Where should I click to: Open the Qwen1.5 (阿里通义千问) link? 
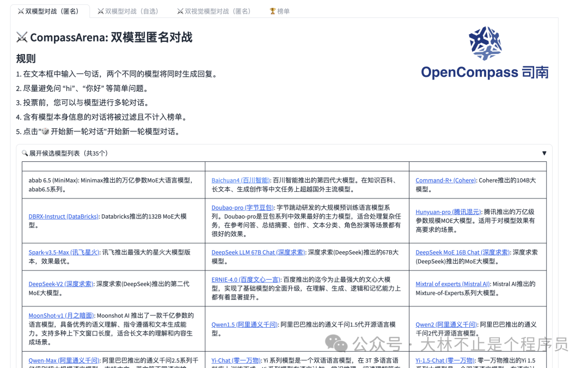[244, 324]
